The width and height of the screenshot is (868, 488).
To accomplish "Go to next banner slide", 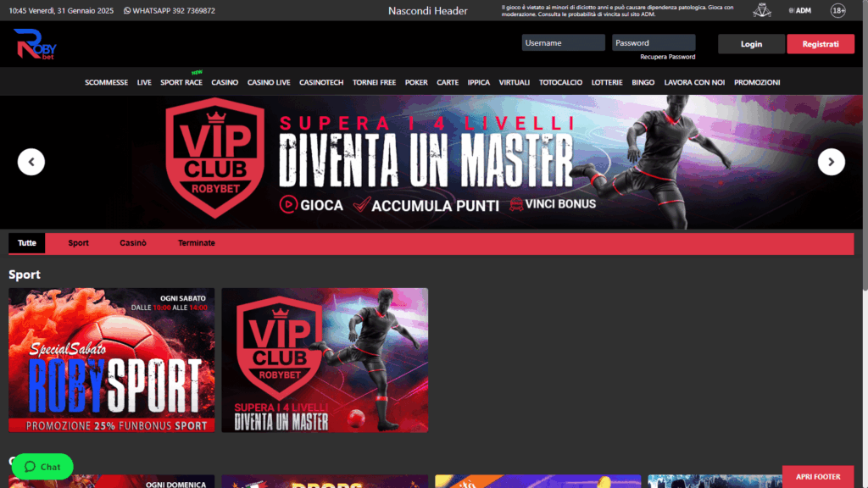I will pos(831,162).
